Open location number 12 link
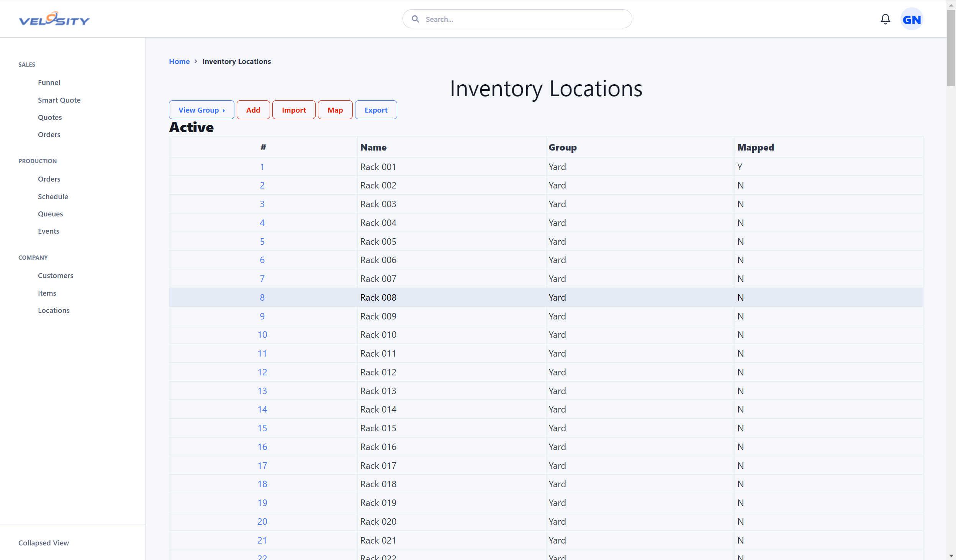Viewport: 956px width, 560px height. pyautogui.click(x=262, y=372)
